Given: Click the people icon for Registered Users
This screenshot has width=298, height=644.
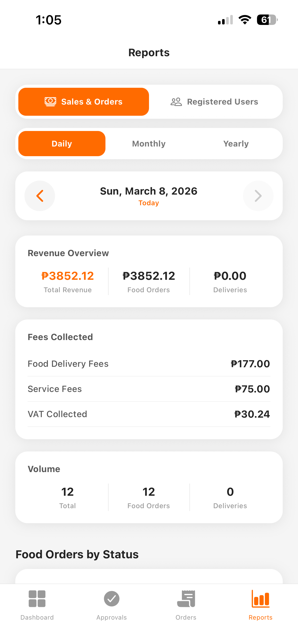Looking at the screenshot, I should coord(176,102).
